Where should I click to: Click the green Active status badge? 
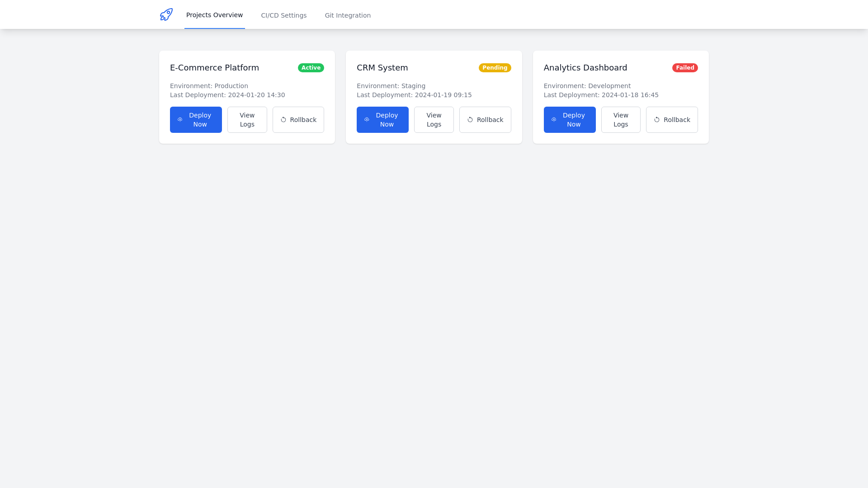click(311, 67)
